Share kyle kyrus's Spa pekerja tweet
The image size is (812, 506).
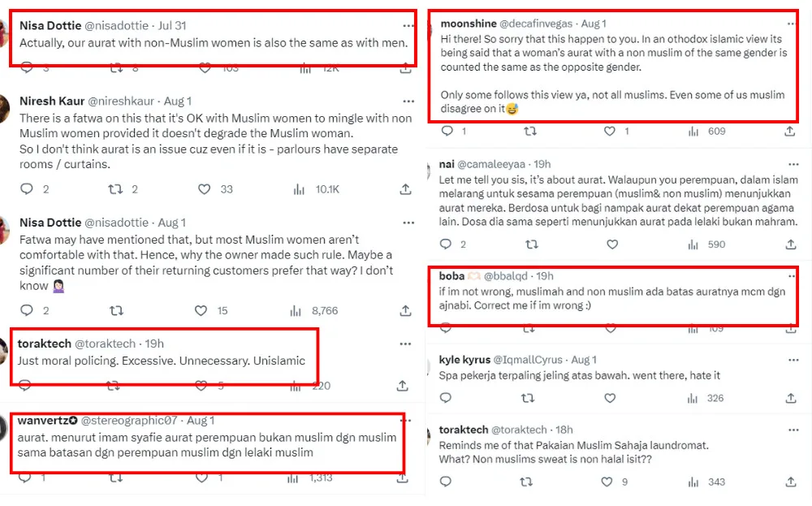click(791, 398)
